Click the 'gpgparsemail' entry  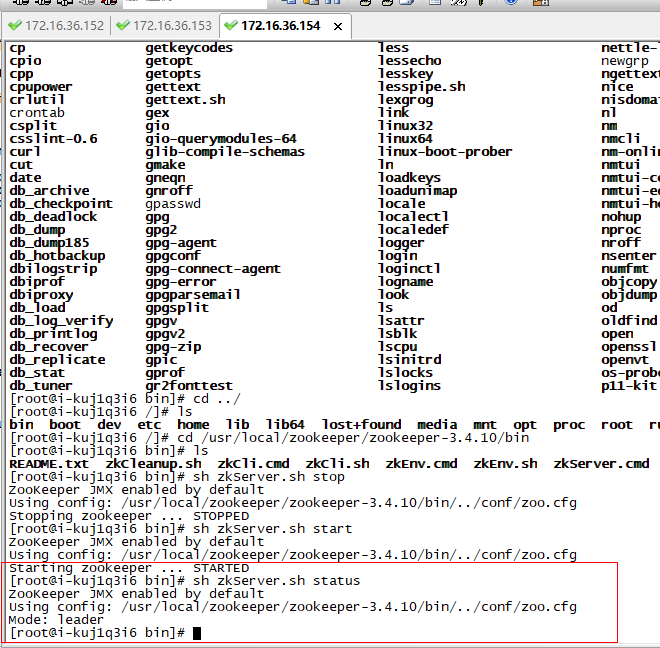[193, 294]
